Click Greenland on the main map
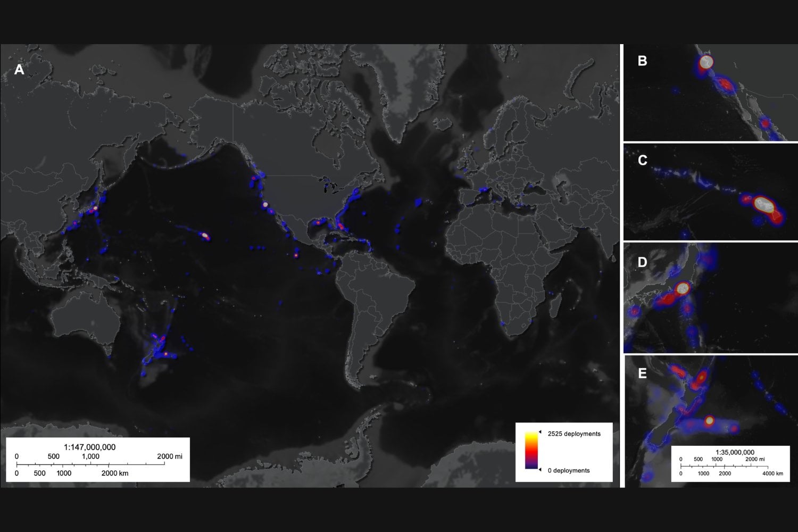The width and height of the screenshot is (798, 532). click(x=420, y=101)
